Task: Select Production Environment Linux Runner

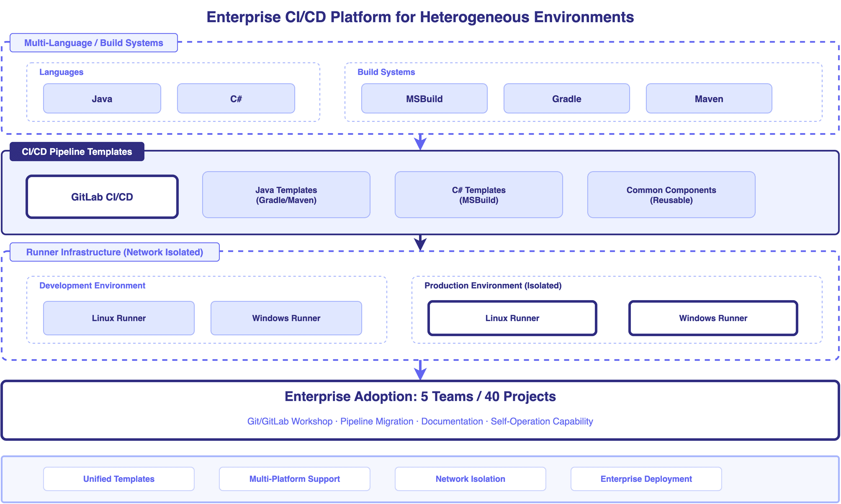Action: click(512, 318)
